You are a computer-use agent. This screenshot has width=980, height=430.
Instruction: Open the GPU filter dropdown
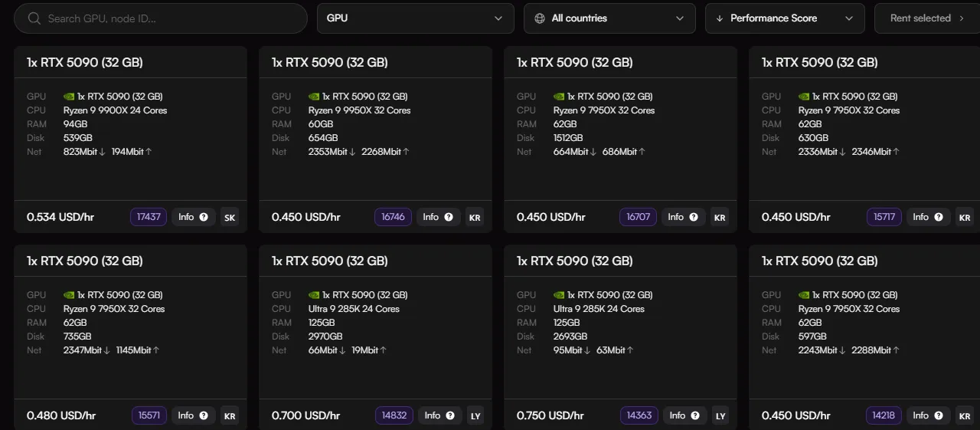point(416,18)
